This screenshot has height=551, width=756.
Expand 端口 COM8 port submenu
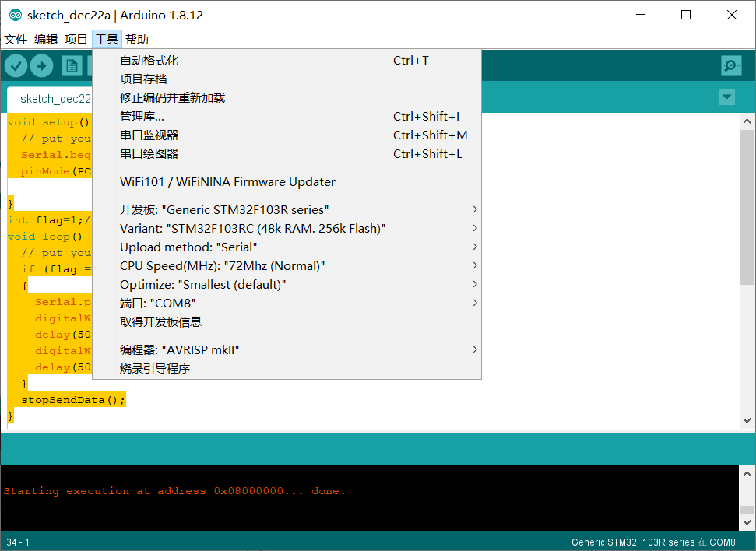pyautogui.click(x=287, y=304)
